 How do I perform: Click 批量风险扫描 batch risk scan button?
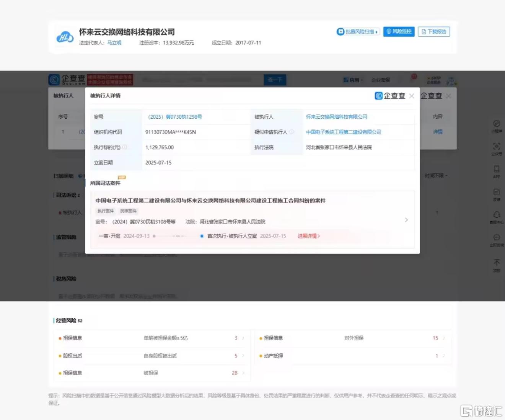pyautogui.click(x=358, y=32)
